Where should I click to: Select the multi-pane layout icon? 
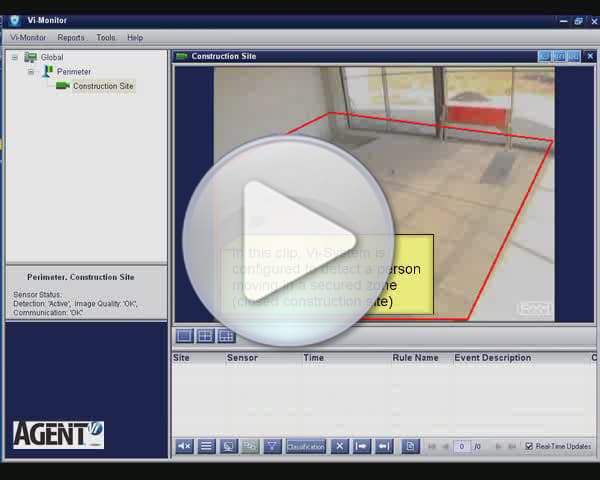coord(226,336)
